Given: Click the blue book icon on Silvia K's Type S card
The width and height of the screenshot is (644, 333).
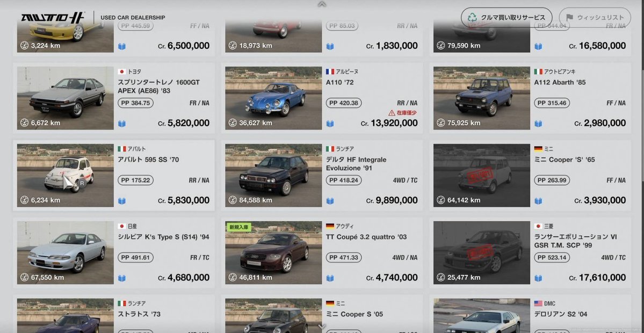Looking at the screenshot, I should 122,278.
